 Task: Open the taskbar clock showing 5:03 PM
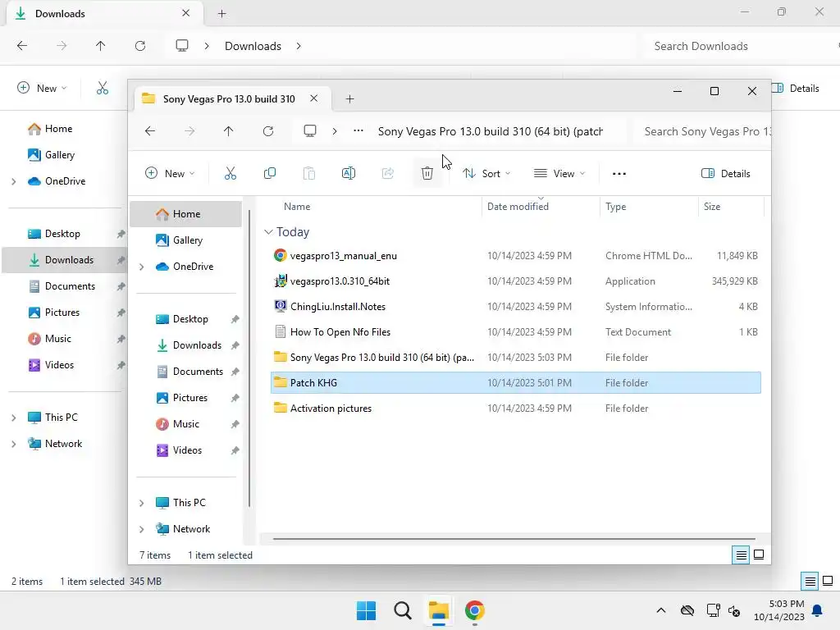779,610
